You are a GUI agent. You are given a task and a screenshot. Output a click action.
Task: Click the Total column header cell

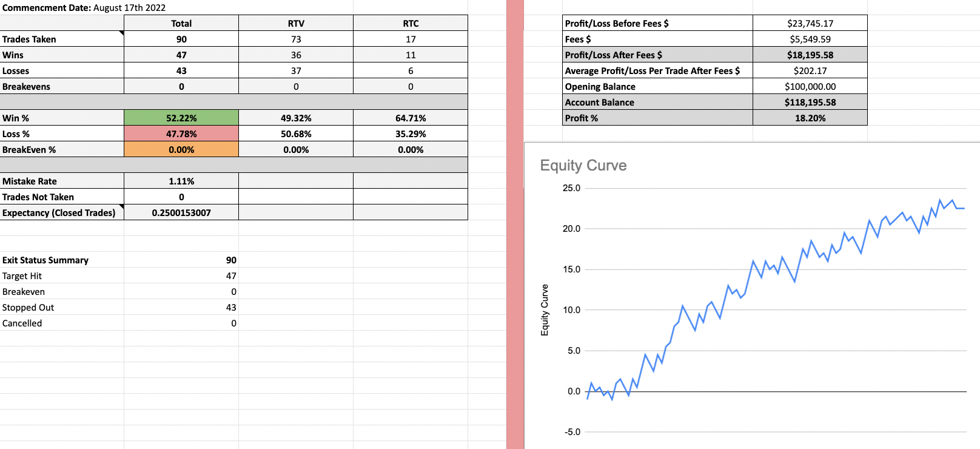(x=181, y=24)
